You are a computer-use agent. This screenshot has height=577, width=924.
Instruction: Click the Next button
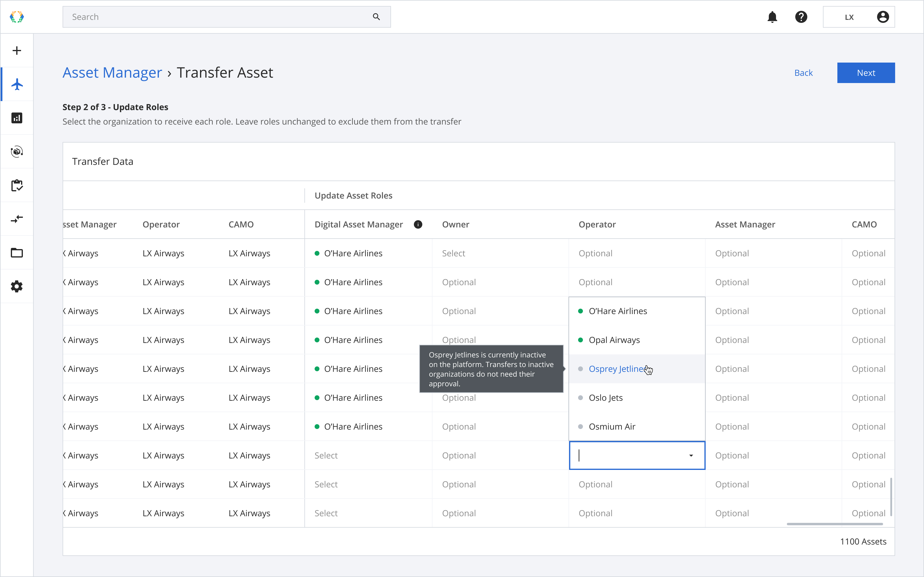[x=866, y=73]
